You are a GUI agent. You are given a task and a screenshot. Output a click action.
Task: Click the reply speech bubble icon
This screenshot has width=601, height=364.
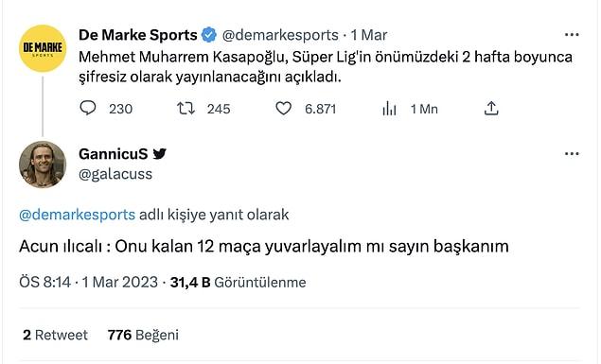tap(88, 109)
